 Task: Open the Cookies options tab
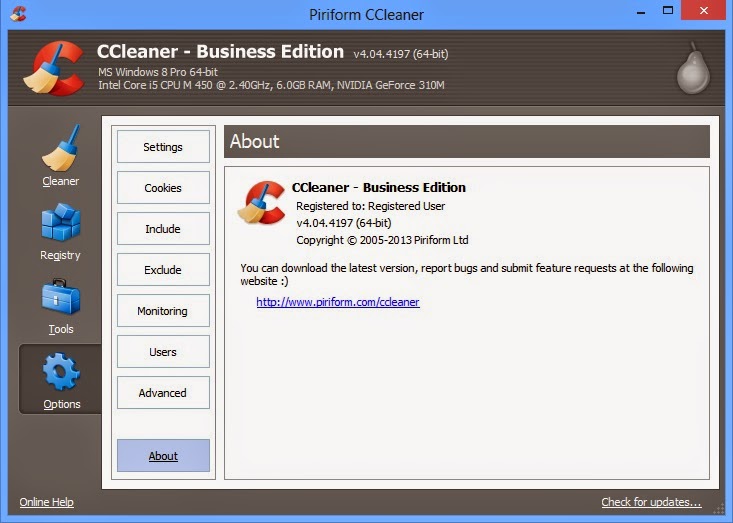(x=163, y=188)
